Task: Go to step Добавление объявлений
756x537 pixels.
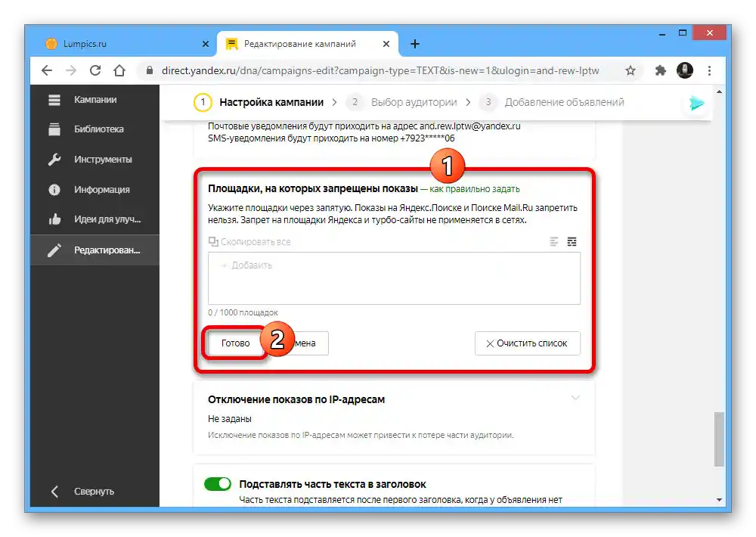Action: 552,102
